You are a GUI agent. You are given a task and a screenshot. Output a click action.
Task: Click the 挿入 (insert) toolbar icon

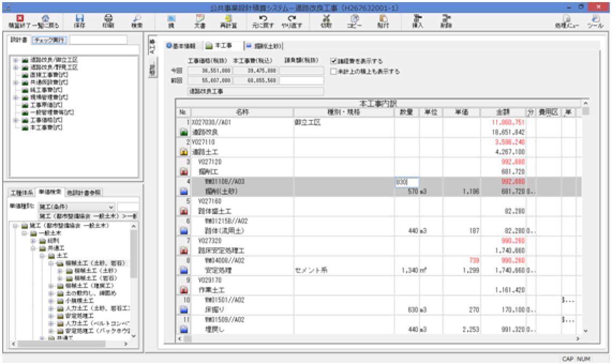(x=417, y=20)
